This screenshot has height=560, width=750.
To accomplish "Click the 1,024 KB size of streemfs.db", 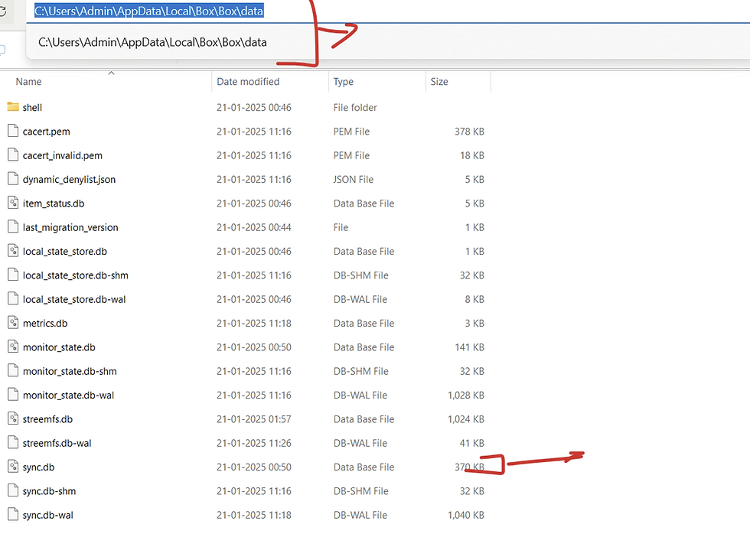I will click(466, 419).
